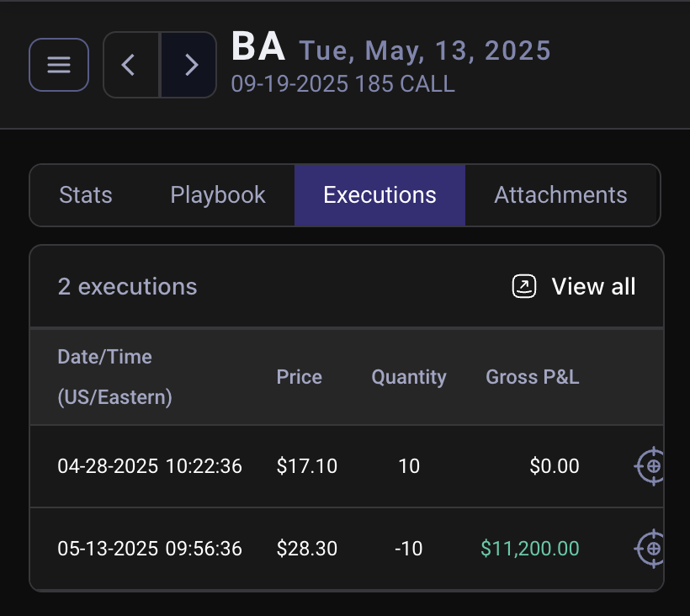The width and height of the screenshot is (690, 616).
Task: Click the $0.00 gross P&L cell
Action: (555, 466)
